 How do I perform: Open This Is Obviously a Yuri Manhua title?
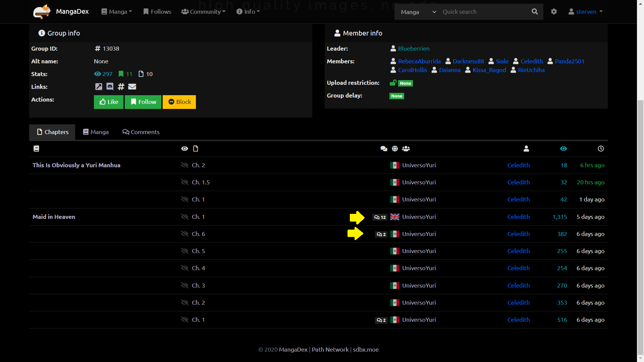76,165
